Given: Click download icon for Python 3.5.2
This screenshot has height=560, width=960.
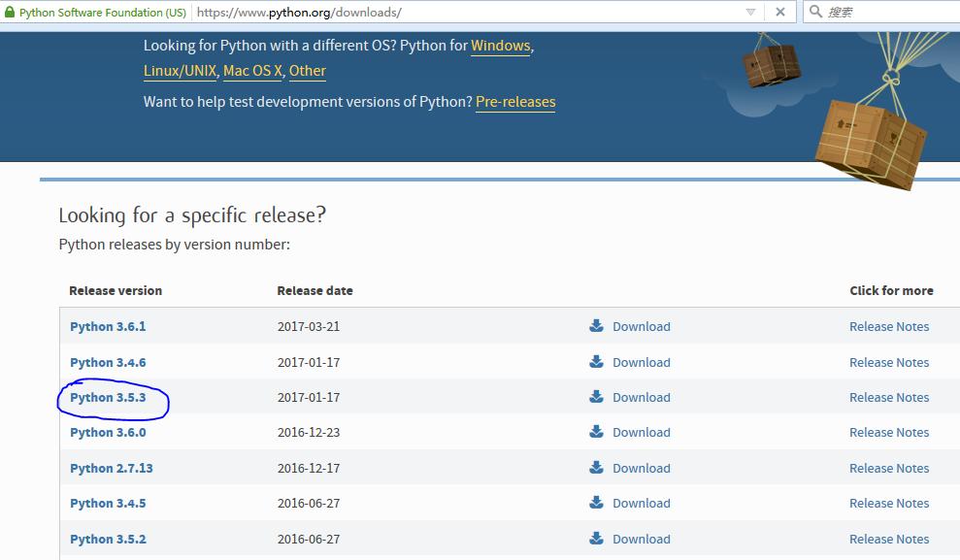Looking at the screenshot, I should pos(596,538).
